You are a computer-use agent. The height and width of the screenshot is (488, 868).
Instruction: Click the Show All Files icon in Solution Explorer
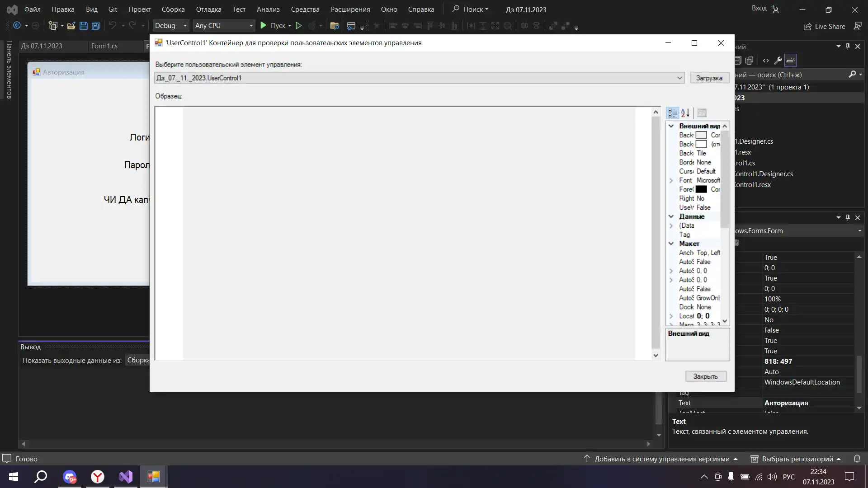coord(749,61)
